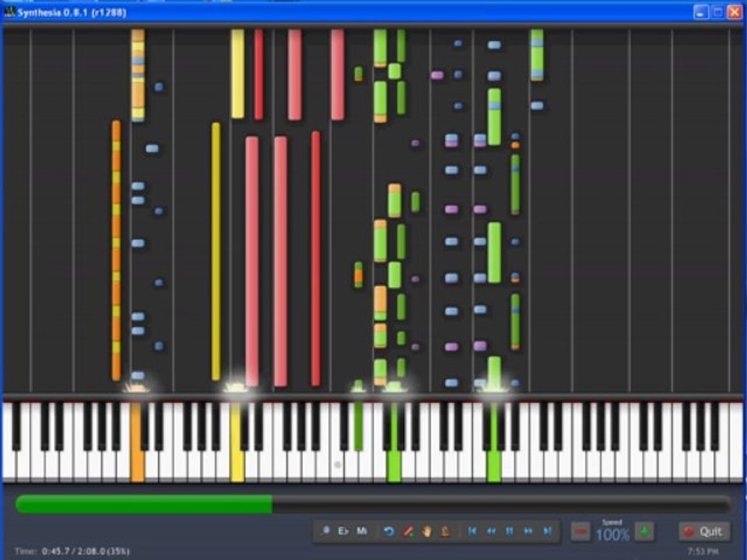Increase speed with the green plus button
Image resolution: width=747 pixels, height=560 pixels.
coord(644,532)
